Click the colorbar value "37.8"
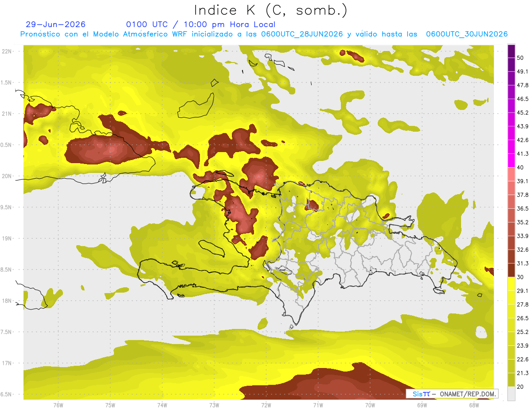 click(x=523, y=195)
